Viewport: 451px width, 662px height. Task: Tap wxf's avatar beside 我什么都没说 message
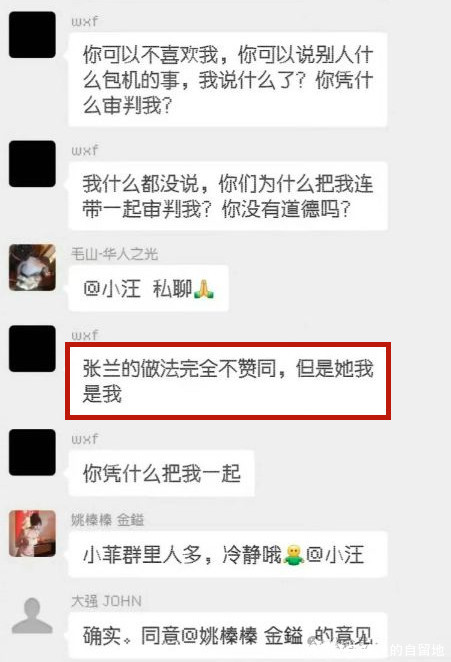(33, 164)
